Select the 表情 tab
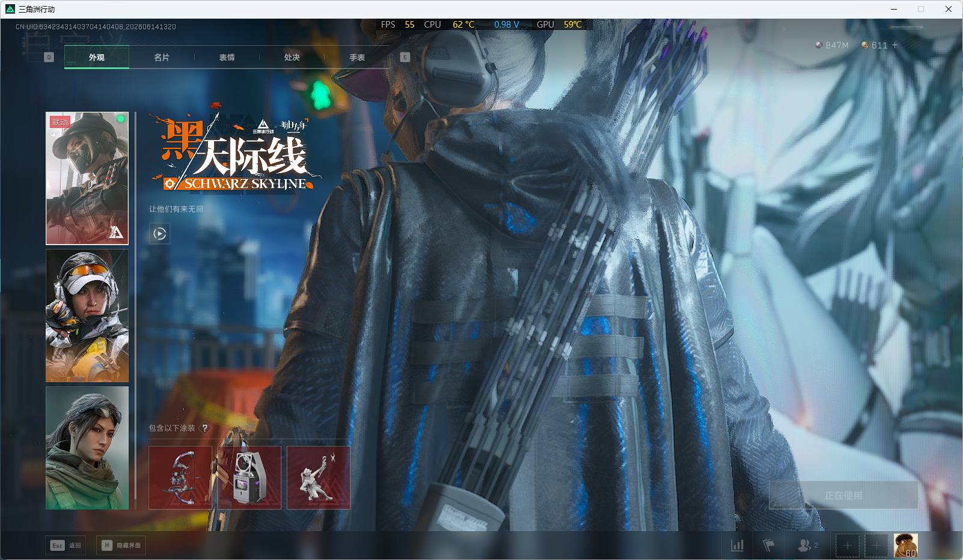 click(x=227, y=58)
